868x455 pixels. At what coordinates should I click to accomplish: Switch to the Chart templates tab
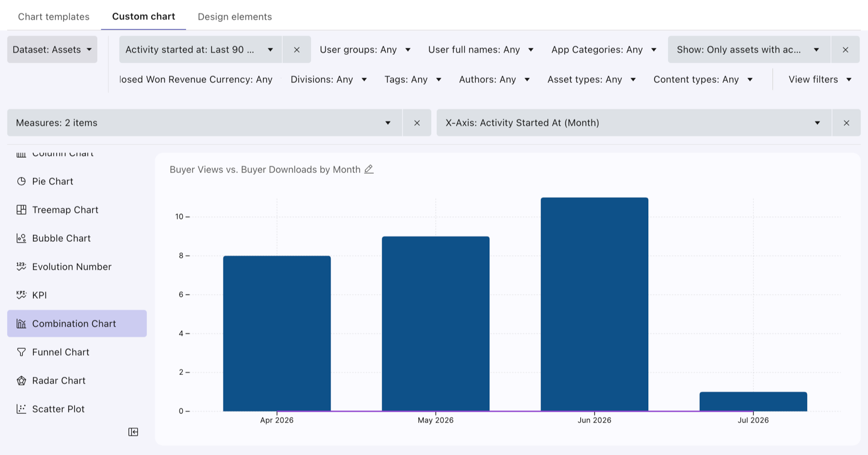(54, 17)
